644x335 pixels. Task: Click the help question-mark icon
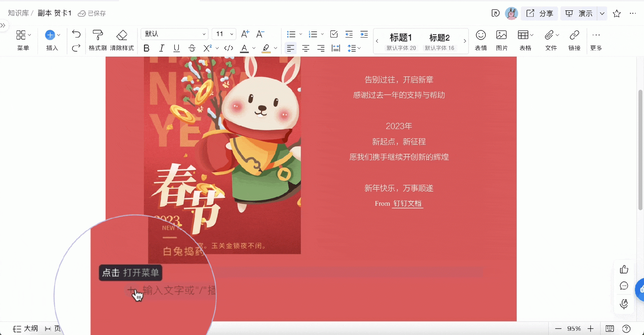coord(626,329)
